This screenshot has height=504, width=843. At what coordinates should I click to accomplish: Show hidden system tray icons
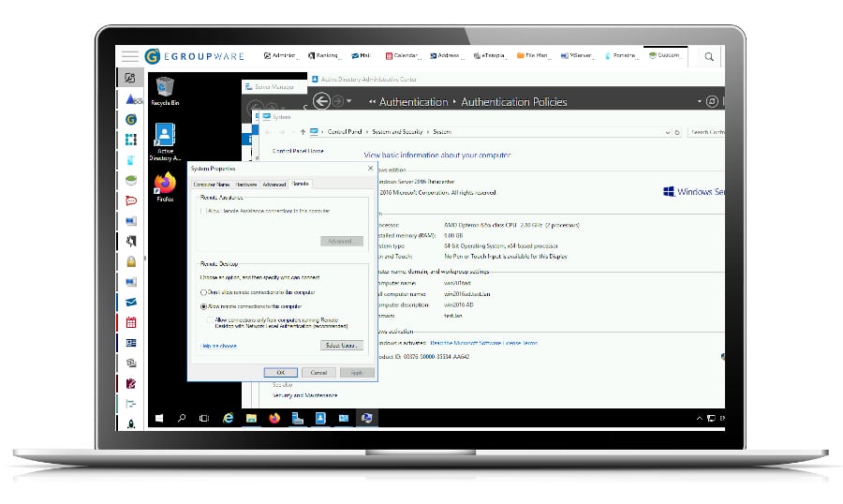(x=700, y=418)
